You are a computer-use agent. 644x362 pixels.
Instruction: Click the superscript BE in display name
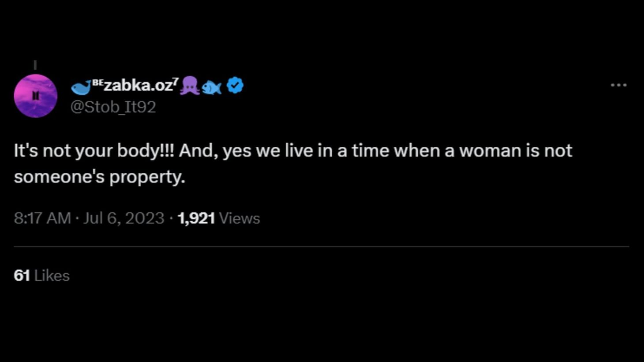[x=97, y=82]
